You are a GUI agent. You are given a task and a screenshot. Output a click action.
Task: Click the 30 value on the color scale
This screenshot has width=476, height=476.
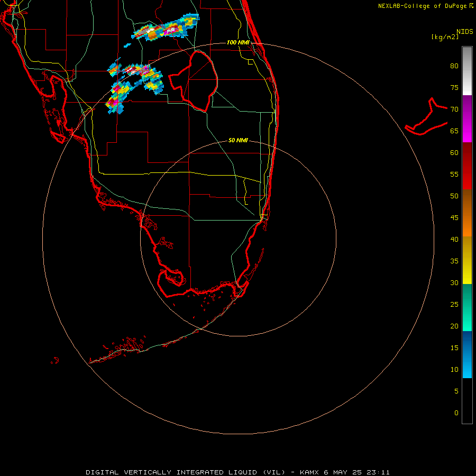point(454,283)
